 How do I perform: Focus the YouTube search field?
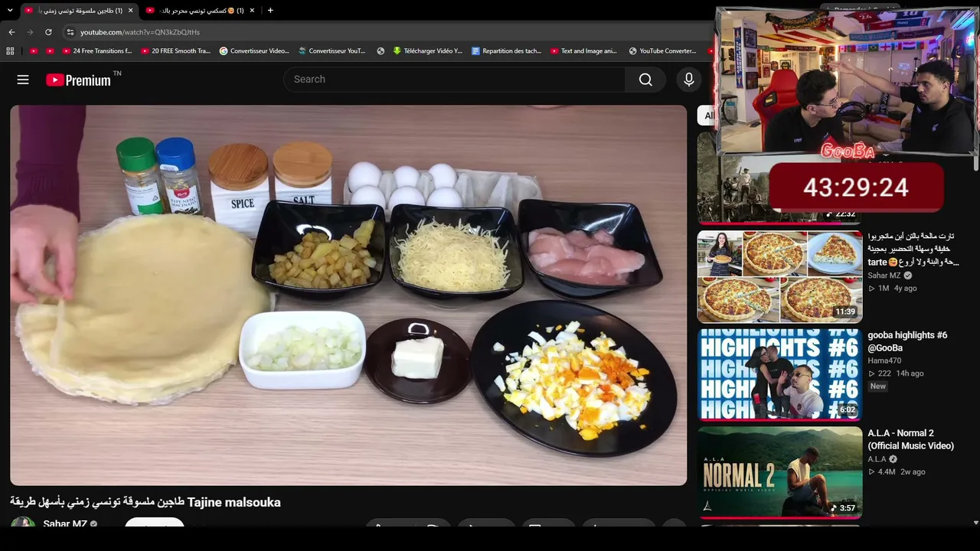[x=455, y=80]
